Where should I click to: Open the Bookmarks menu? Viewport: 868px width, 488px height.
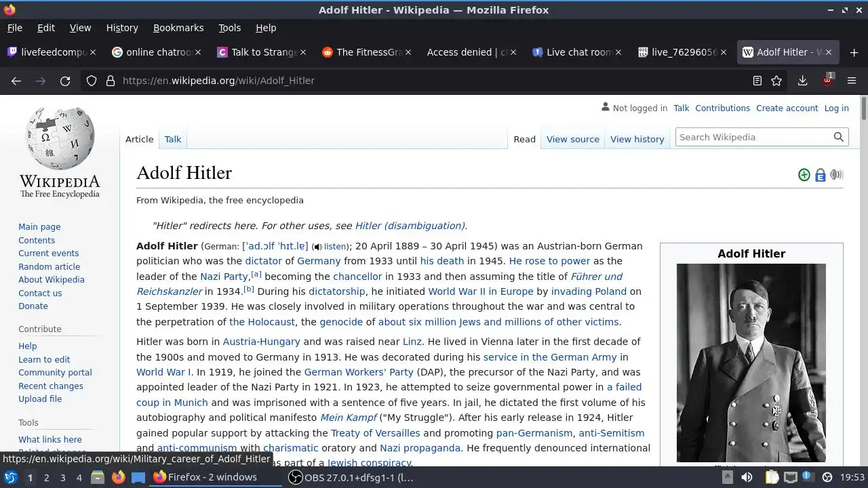pyautogui.click(x=178, y=28)
